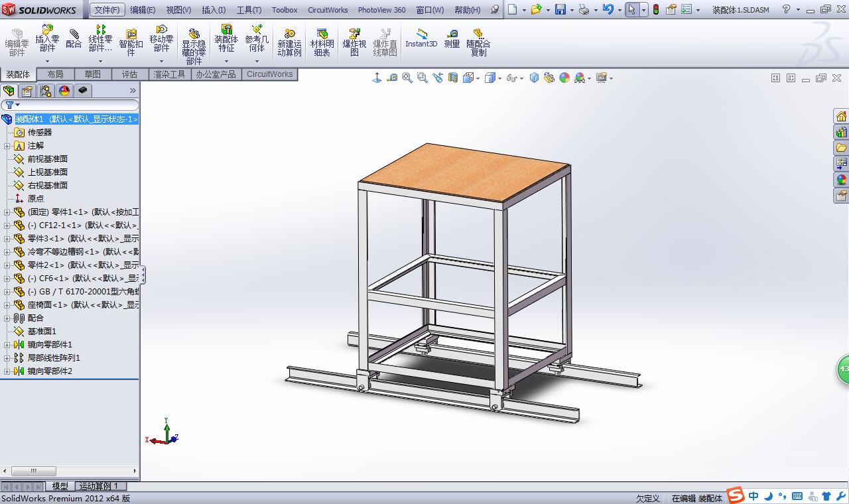
Task: Click the Linear Component Pattern (线性零部件) tool
Action: [x=100, y=38]
